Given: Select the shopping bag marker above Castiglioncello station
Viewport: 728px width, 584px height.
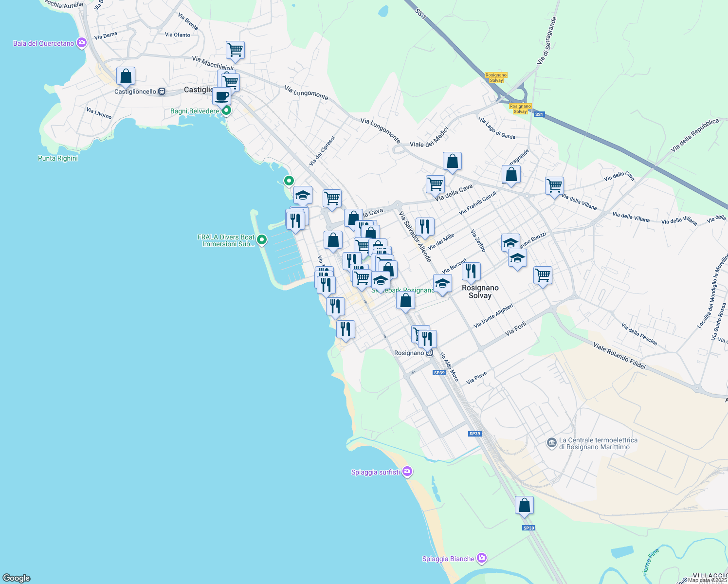Looking at the screenshot, I should point(126,76).
